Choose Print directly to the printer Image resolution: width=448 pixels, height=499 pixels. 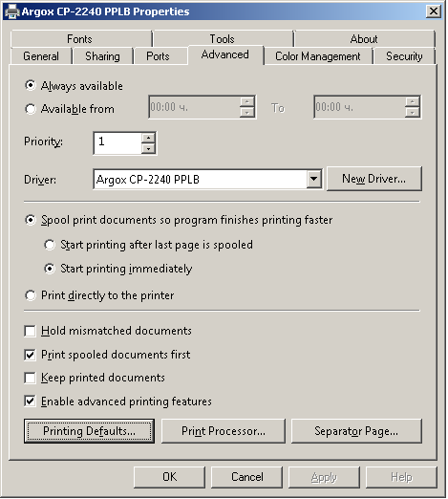[31, 295]
